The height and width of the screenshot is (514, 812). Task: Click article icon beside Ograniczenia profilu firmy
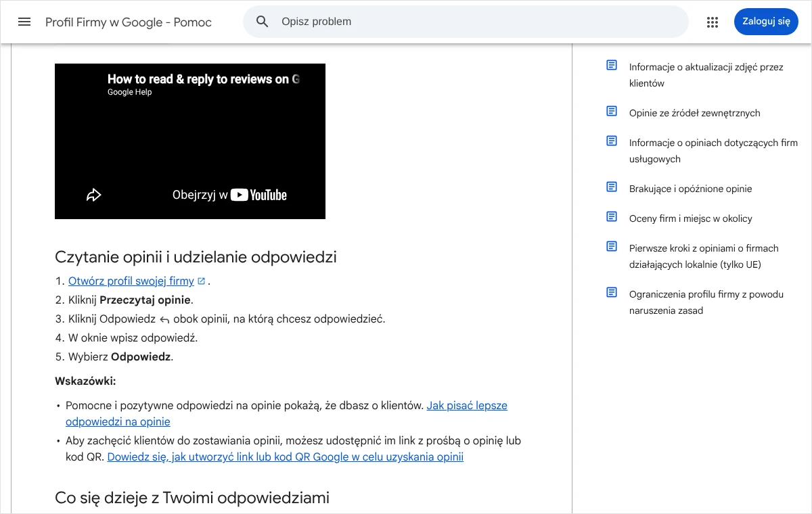pos(612,293)
